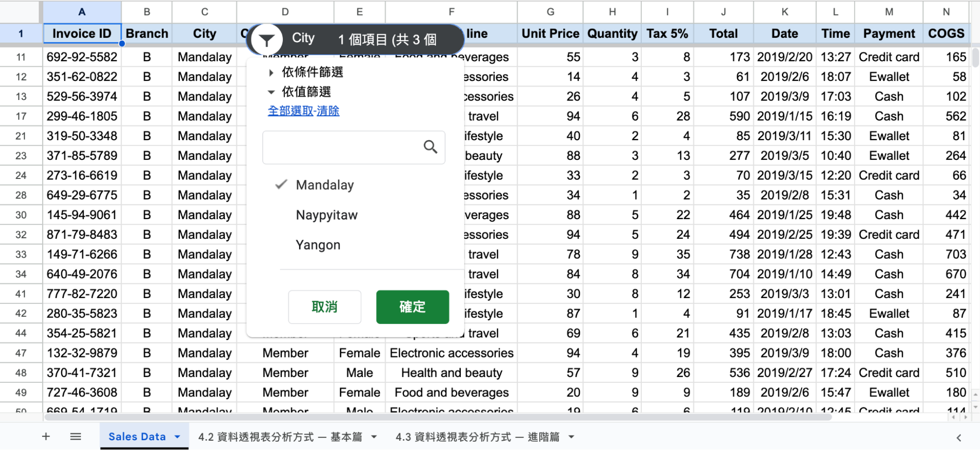The image size is (980, 450).
Task: Switch to 4.2 資料透視表分析方式 基本篇 sheet
Action: pos(280,436)
